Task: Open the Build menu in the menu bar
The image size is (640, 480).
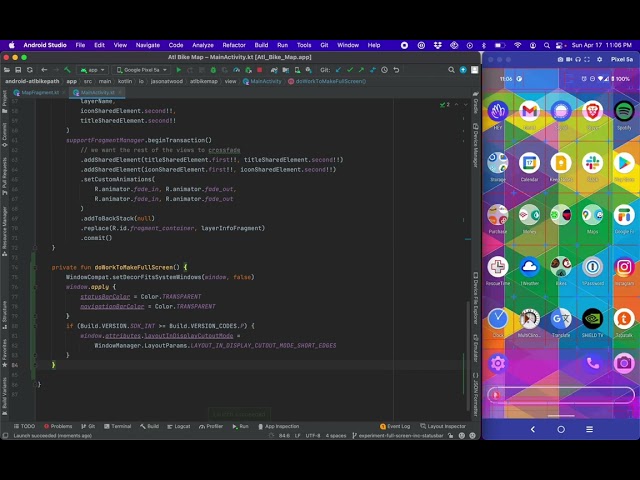Action: tap(261, 45)
